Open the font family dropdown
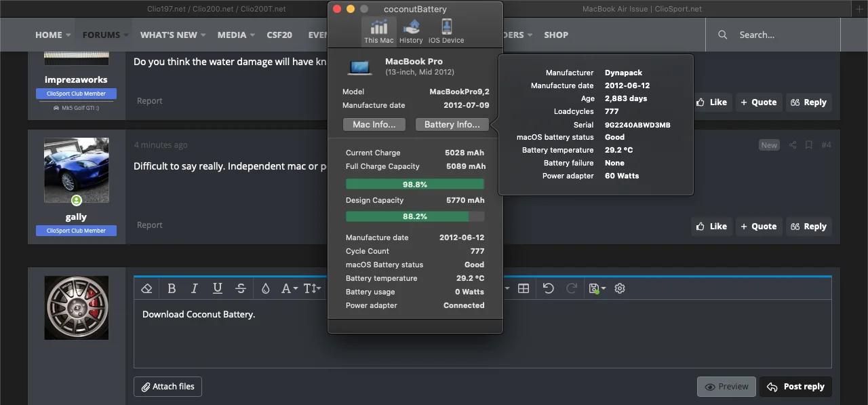The height and width of the screenshot is (405, 868). 290,288
